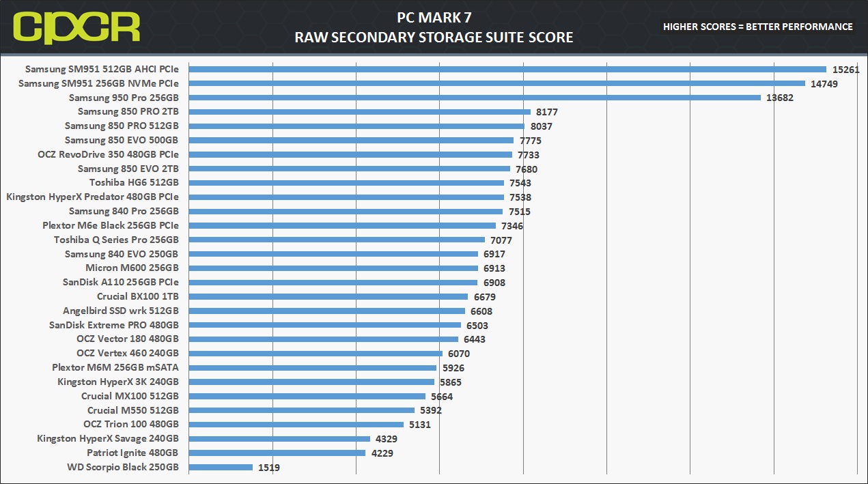Click 'HIGHER SCORES = BETTER PERFORMANCE' note
This screenshot has width=868, height=484.
(758, 27)
